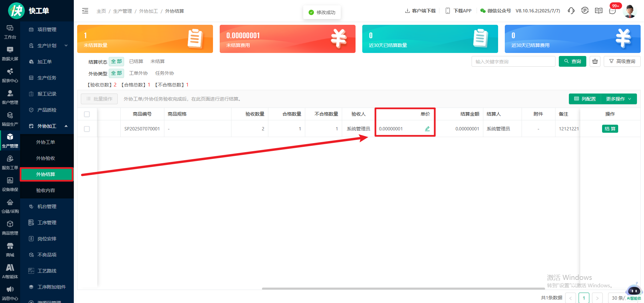Tick the checkbox for row SP202507070001
Viewport: 644px width, 303px height.
[x=87, y=129]
